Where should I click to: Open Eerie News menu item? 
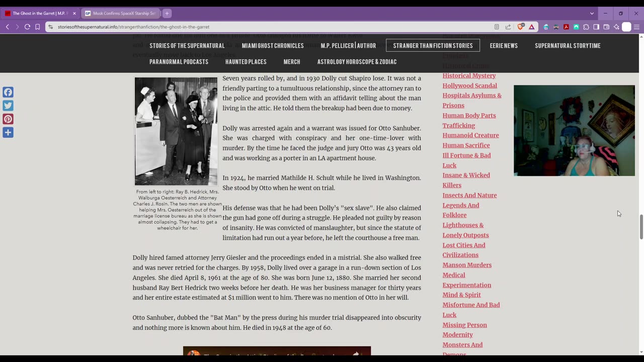point(504,46)
